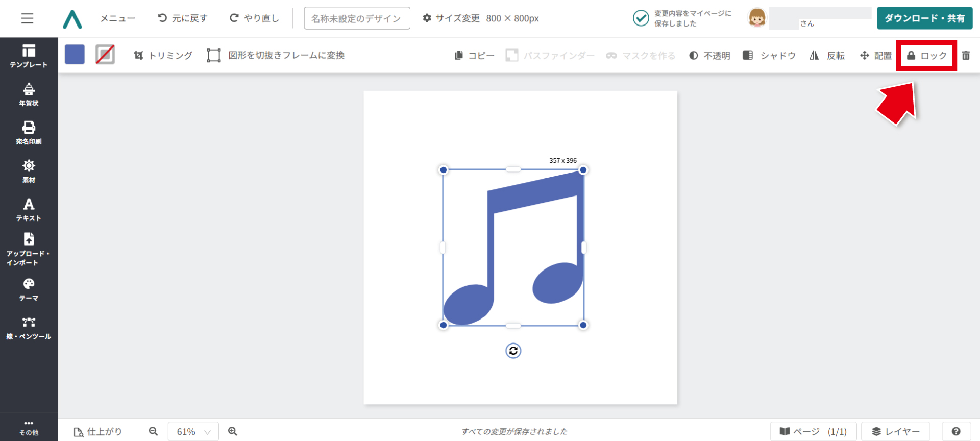The height and width of the screenshot is (441, 980).
Task: Click the rotate handle below the music note
Action: point(513,351)
